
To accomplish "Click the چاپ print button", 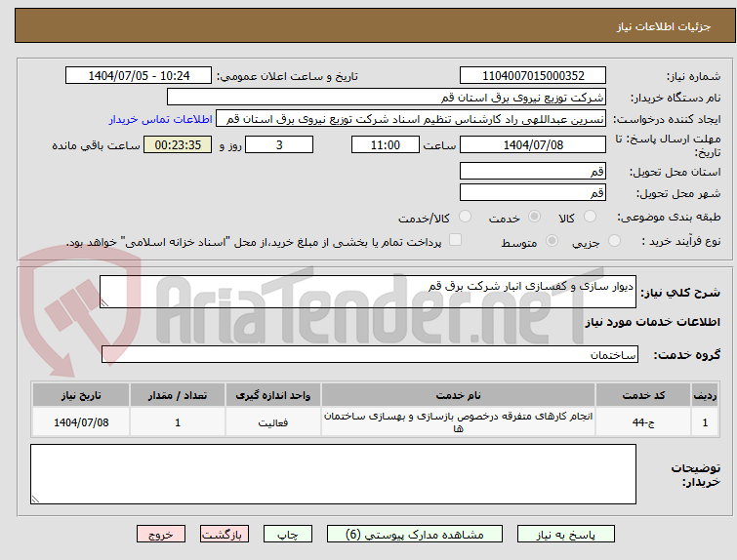I will pos(288,535).
